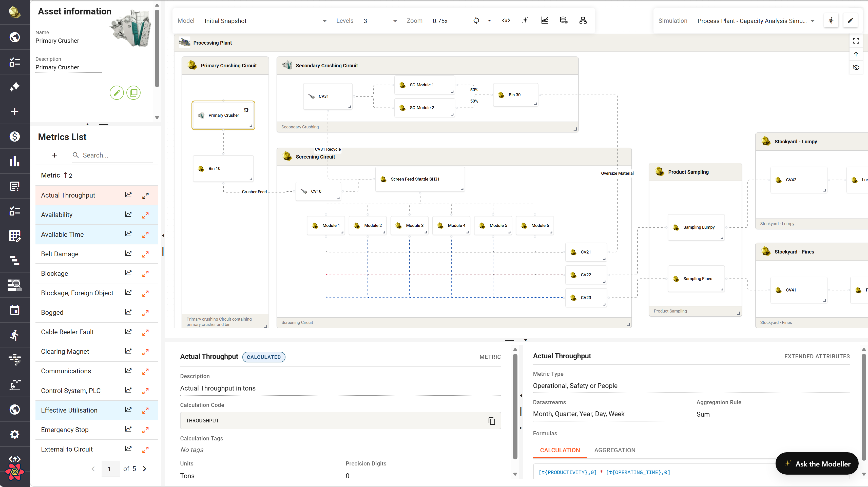The height and width of the screenshot is (487, 868).
Task: Open chart for Actual Throughput metric
Action: pyautogui.click(x=128, y=195)
